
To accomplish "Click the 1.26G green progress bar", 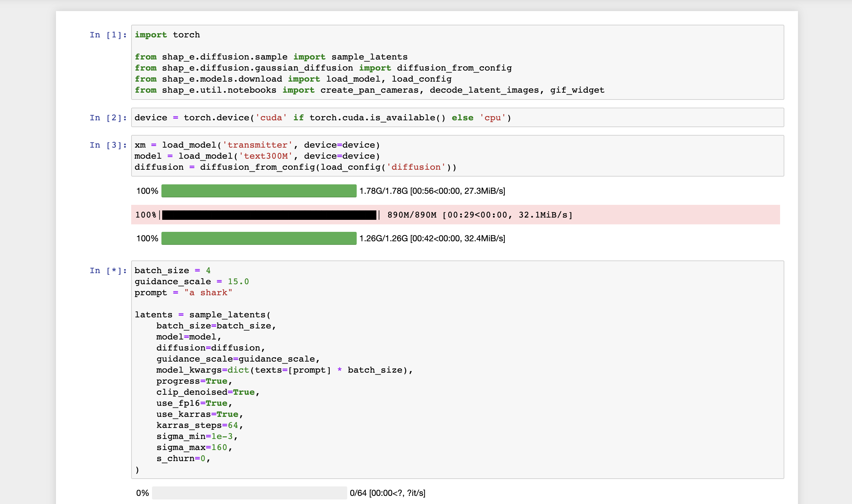I will click(x=258, y=238).
